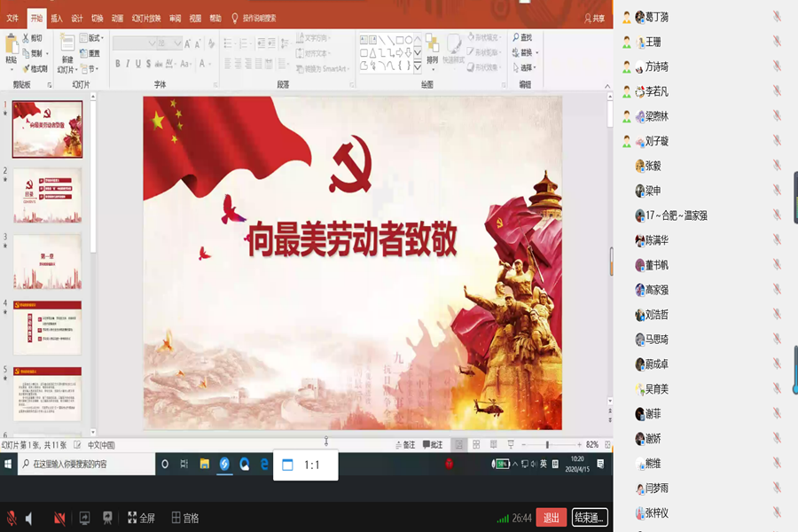Viewport: 798px width, 532px height.
Task: Toggle text shadow (S) formatting
Action: [x=148, y=64]
